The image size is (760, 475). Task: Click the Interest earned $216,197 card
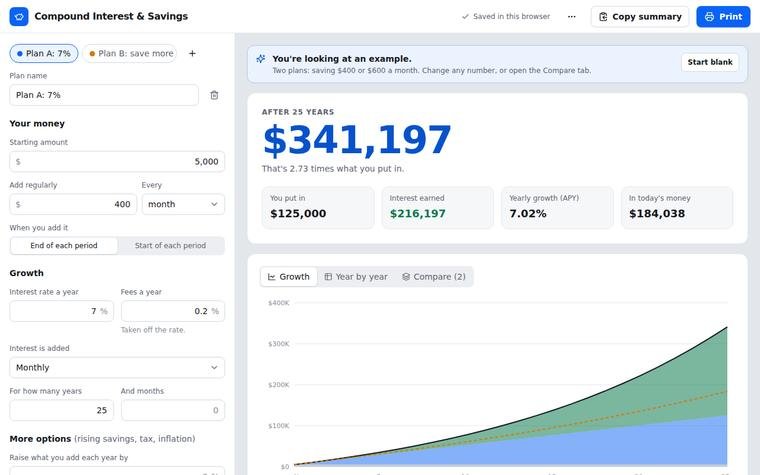[437, 207]
